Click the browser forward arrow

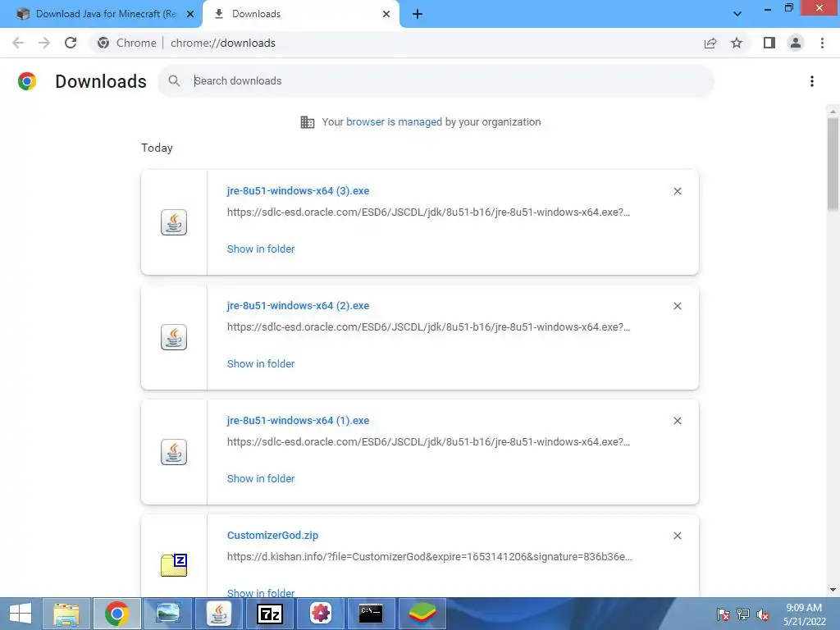point(44,43)
